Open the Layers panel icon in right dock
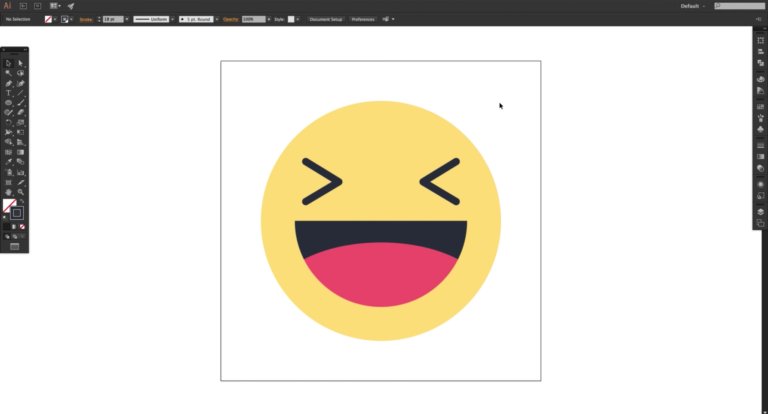This screenshot has width=768, height=414. tap(760, 212)
